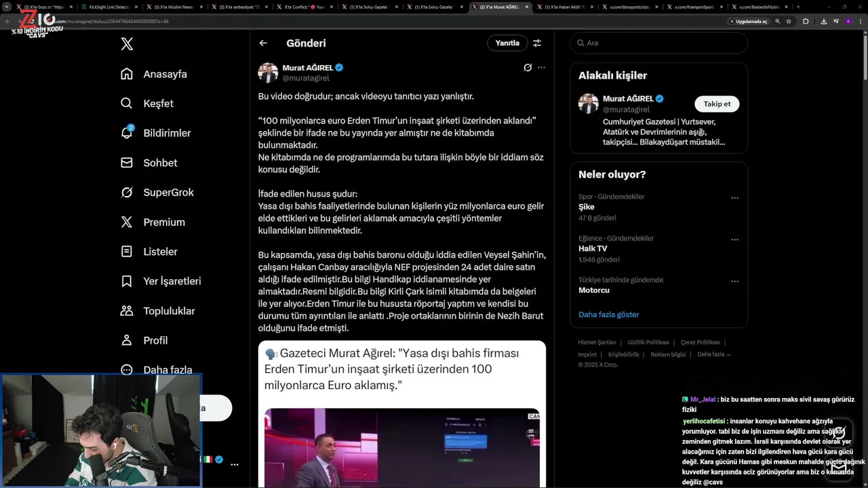Viewport: 868px width, 488px height.
Task: Open more options for Halk TV trend
Action: [x=734, y=239]
